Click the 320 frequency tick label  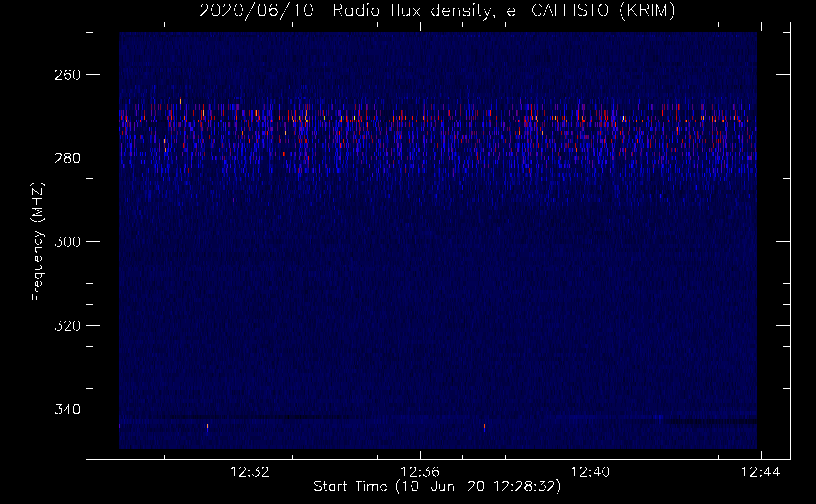pyautogui.click(x=67, y=326)
